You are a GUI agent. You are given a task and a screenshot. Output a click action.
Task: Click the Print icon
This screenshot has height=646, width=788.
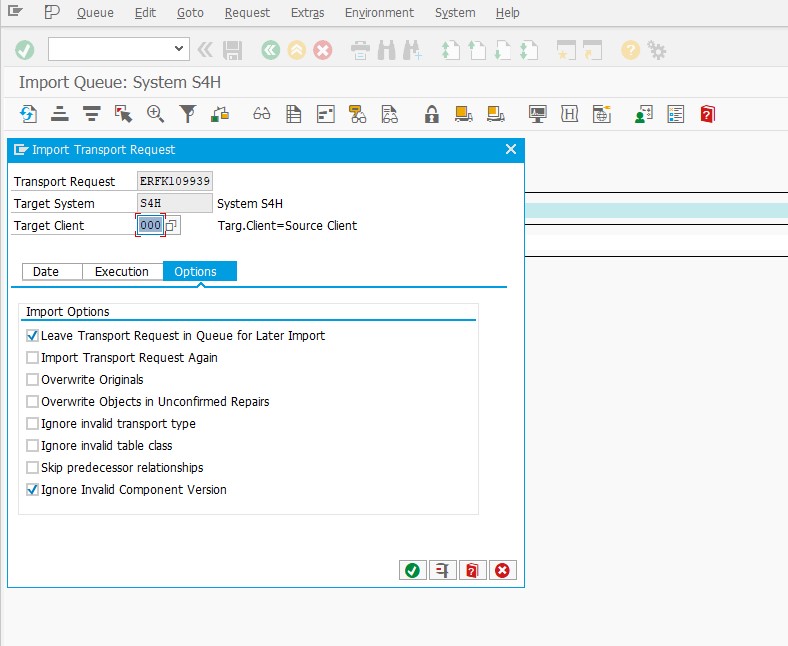click(360, 50)
